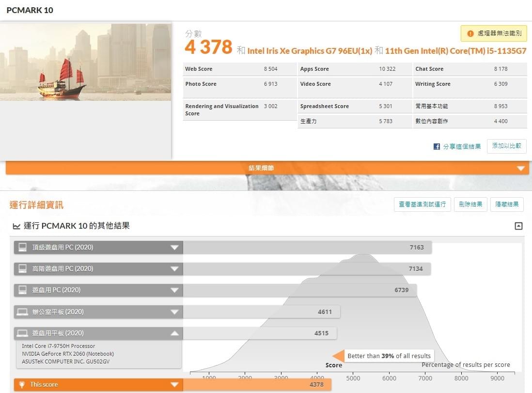This screenshot has width=532, height=393.
Task: Click the Apps Score value 10 322
Action: (x=387, y=69)
